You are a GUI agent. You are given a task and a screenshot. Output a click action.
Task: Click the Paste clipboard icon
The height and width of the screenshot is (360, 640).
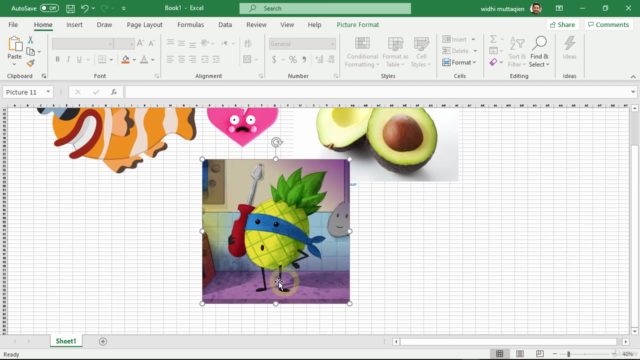pos(15,44)
